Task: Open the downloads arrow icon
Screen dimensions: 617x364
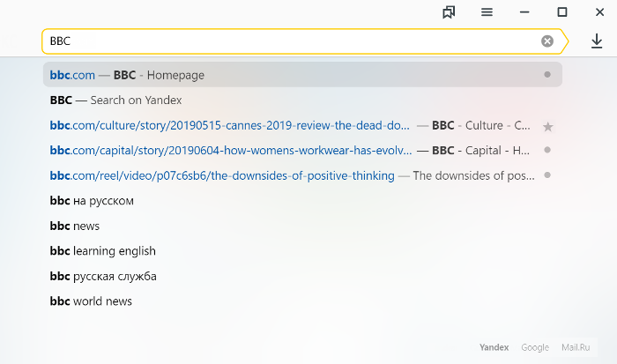Action: pyautogui.click(x=597, y=41)
